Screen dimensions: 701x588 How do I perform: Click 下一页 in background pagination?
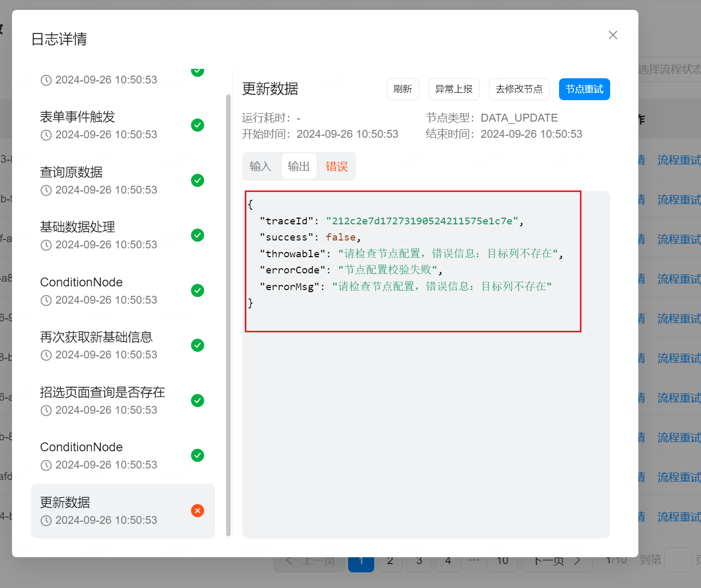pos(557,560)
